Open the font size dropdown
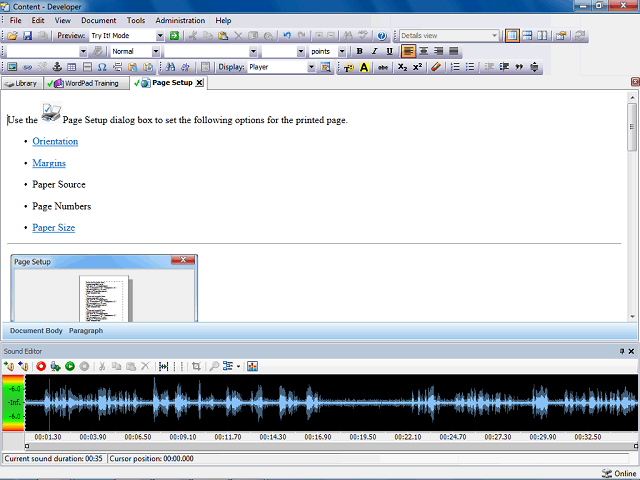This screenshot has height=480, width=640. pyautogui.click(x=301, y=51)
